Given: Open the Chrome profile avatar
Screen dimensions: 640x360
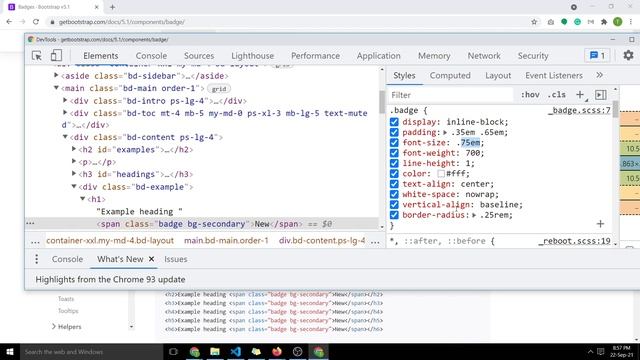Looking at the screenshot, I should (x=618, y=22).
